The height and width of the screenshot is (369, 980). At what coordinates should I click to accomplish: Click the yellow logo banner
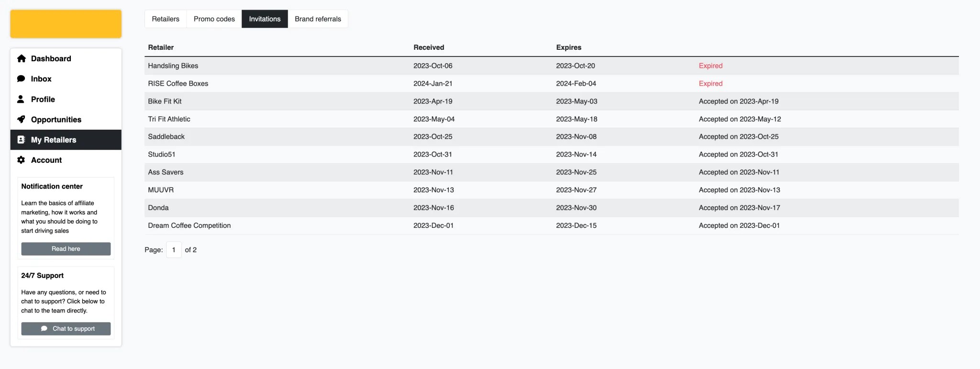point(66,24)
